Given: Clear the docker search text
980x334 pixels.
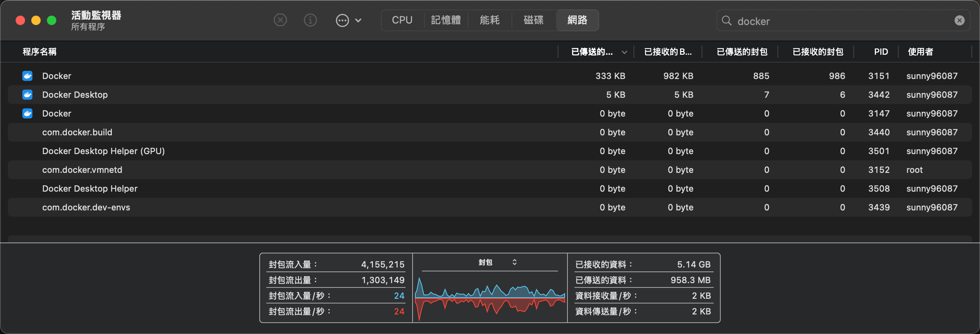Looking at the screenshot, I should pos(959,20).
